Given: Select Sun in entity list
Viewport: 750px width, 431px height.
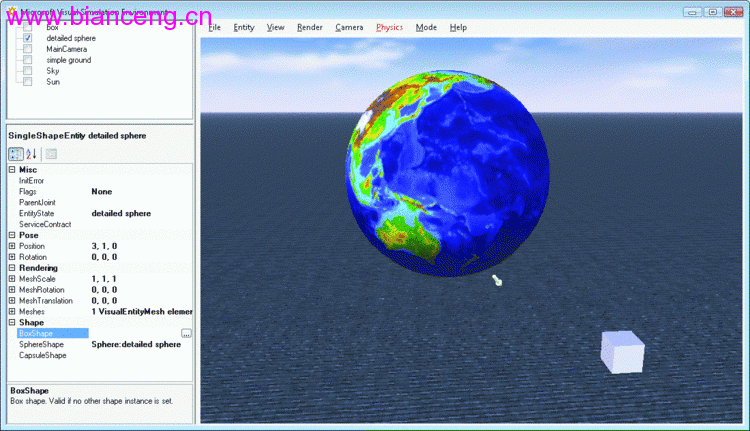Looking at the screenshot, I should 53,82.
